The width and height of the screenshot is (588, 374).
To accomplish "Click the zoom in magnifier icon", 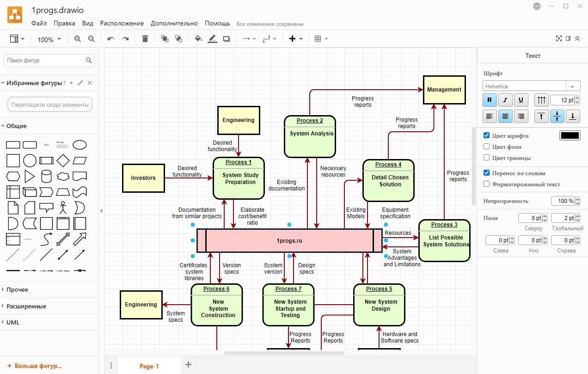I will coord(77,39).
